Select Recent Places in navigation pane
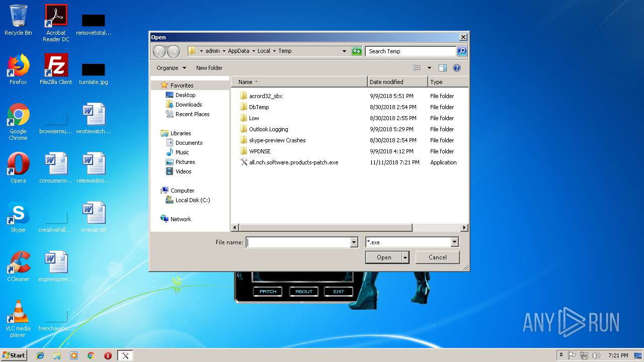The width and height of the screenshot is (644, 362). pos(192,114)
